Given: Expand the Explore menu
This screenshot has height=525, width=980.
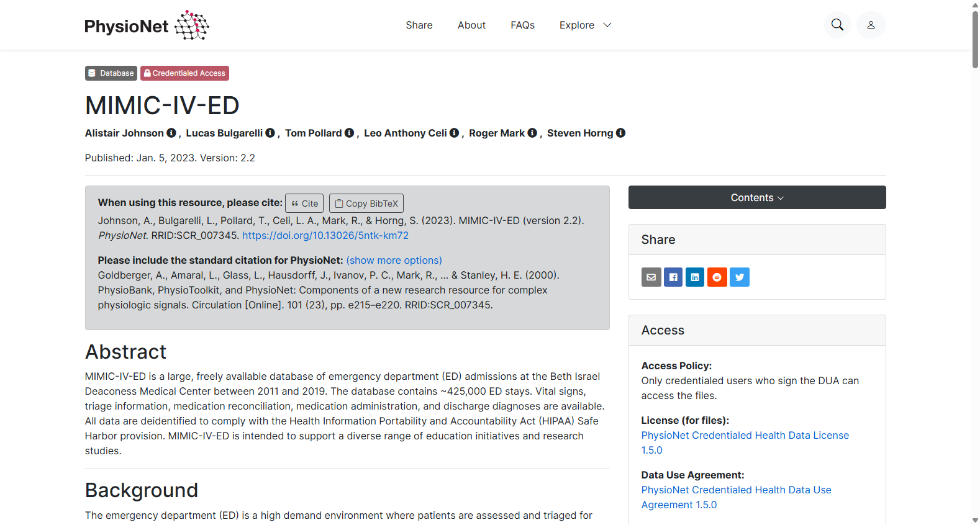Looking at the screenshot, I should [x=585, y=25].
